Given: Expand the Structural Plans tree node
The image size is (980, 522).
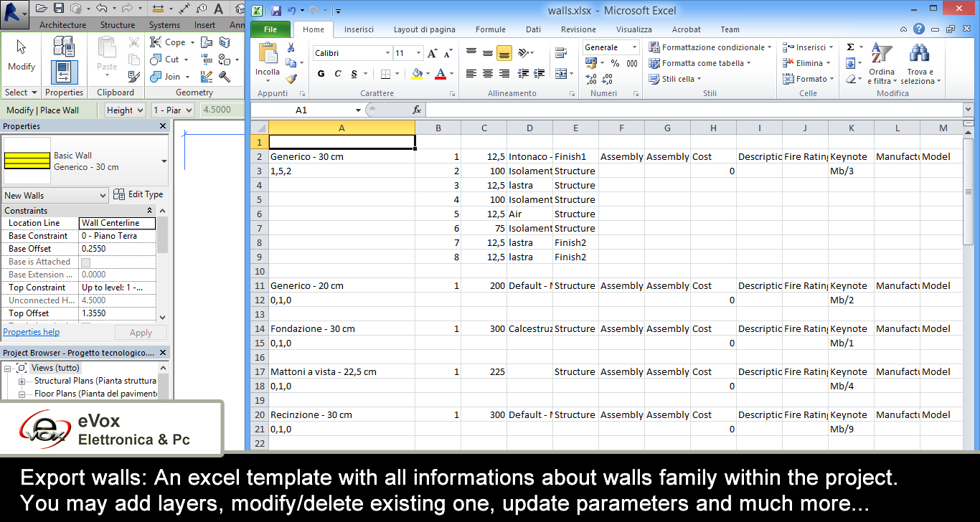Looking at the screenshot, I should pos(22,381).
